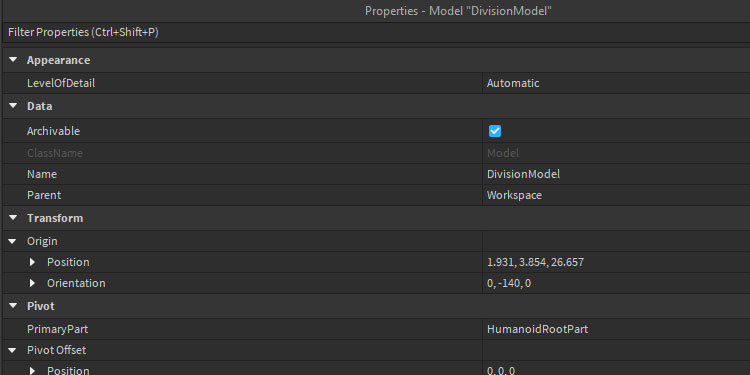Viewport: 750px width, 375px height.
Task: Click the Parent value Workspace
Action: click(616, 195)
